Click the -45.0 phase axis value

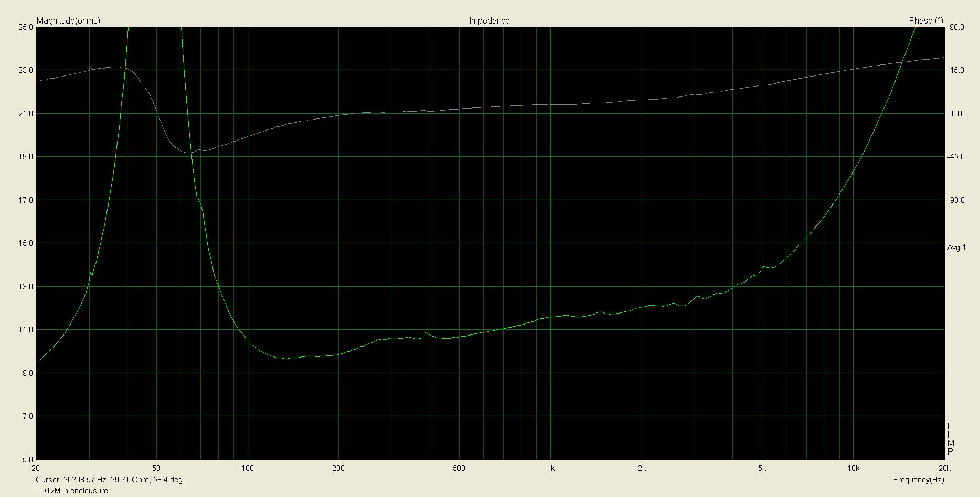click(957, 157)
